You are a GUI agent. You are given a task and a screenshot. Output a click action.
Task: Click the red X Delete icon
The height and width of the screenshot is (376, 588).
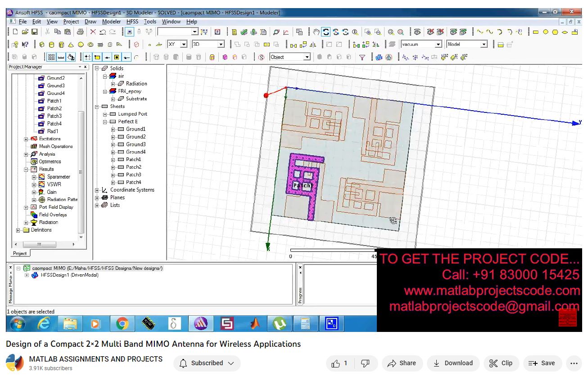93,32
